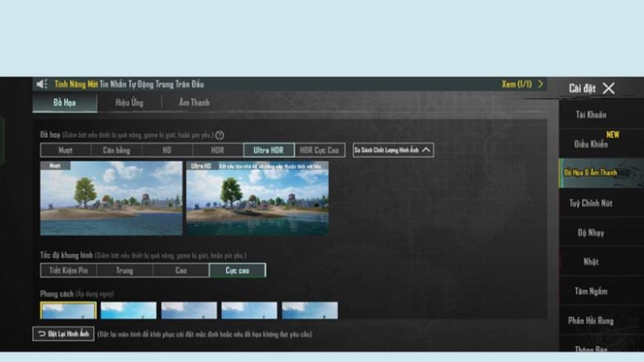Image resolution: width=644 pixels, height=362 pixels.
Task: Click the Tính Năng Mới announcement text
Action: 76,84
